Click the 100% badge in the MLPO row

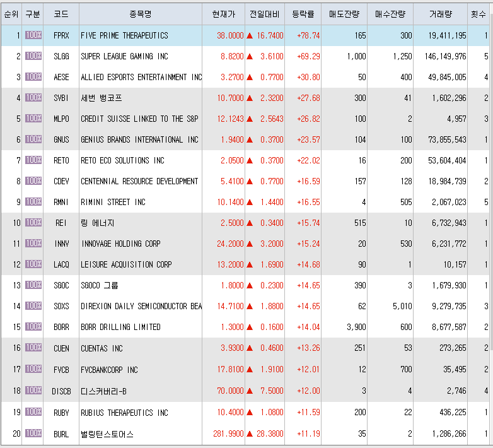[33, 118]
